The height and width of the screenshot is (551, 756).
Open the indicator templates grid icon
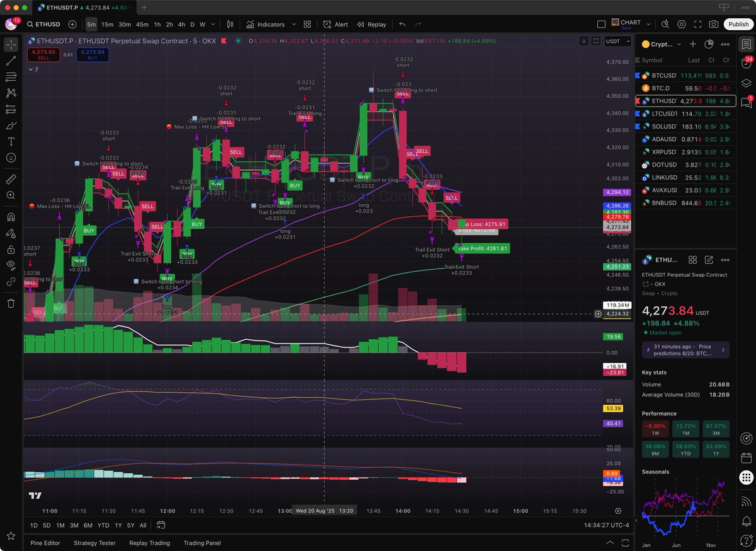[307, 25]
